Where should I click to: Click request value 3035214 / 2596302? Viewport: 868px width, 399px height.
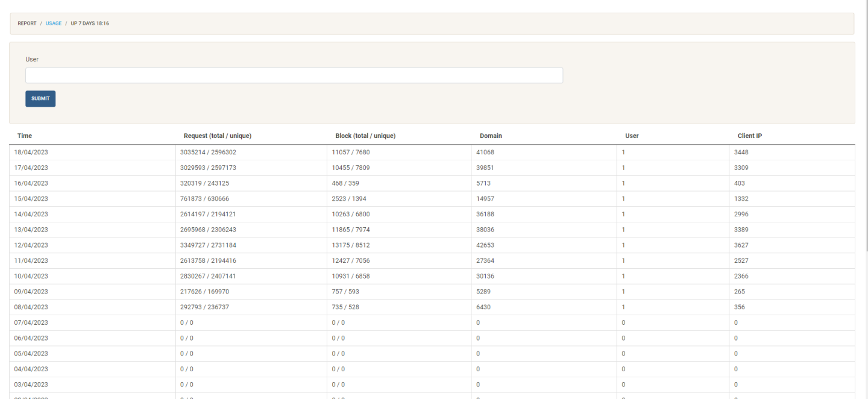click(212, 152)
